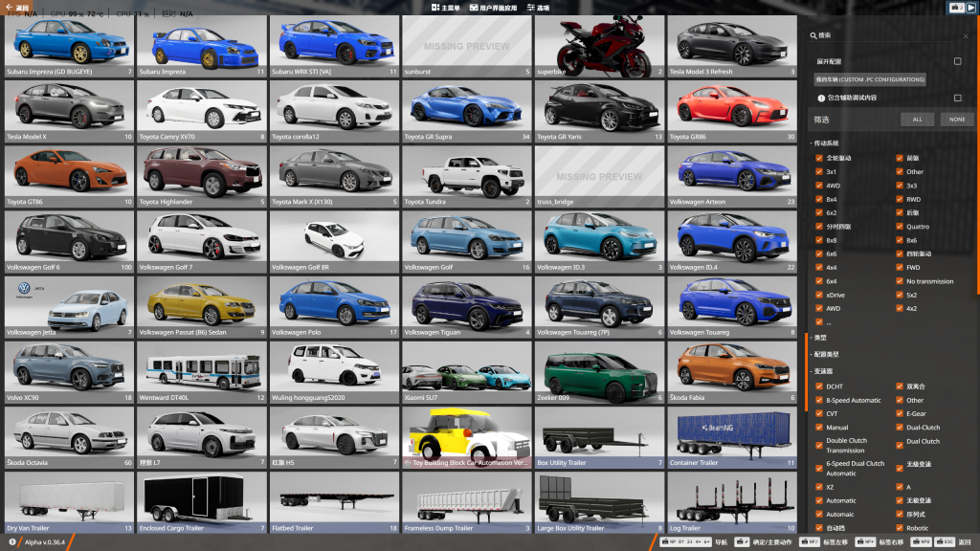Expand the 配置类型 filter section
The width and height of the screenshot is (980, 551).
pyautogui.click(x=825, y=354)
